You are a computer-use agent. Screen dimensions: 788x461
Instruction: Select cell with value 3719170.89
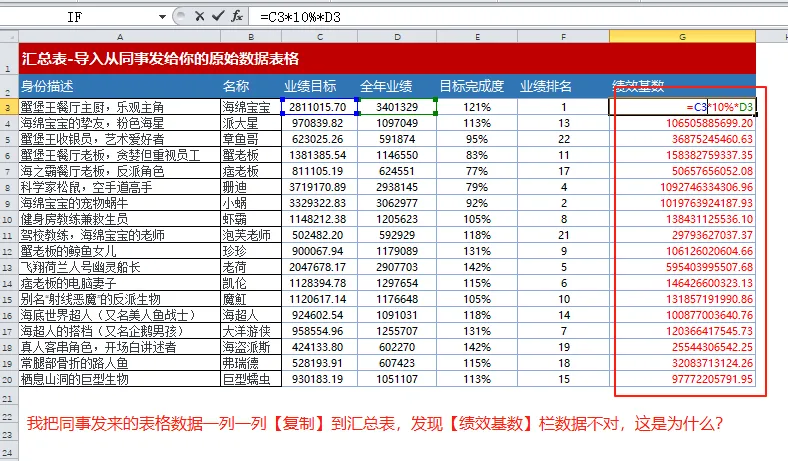coord(320,188)
